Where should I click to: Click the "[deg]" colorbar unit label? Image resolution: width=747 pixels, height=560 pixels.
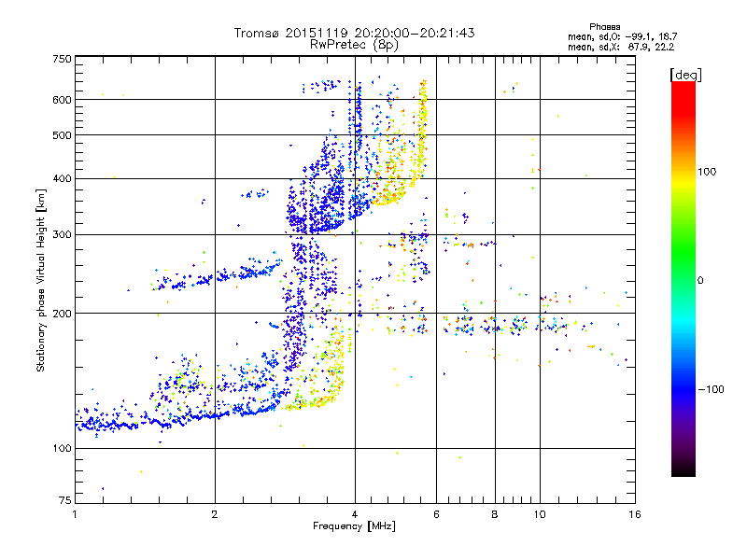tap(685, 75)
